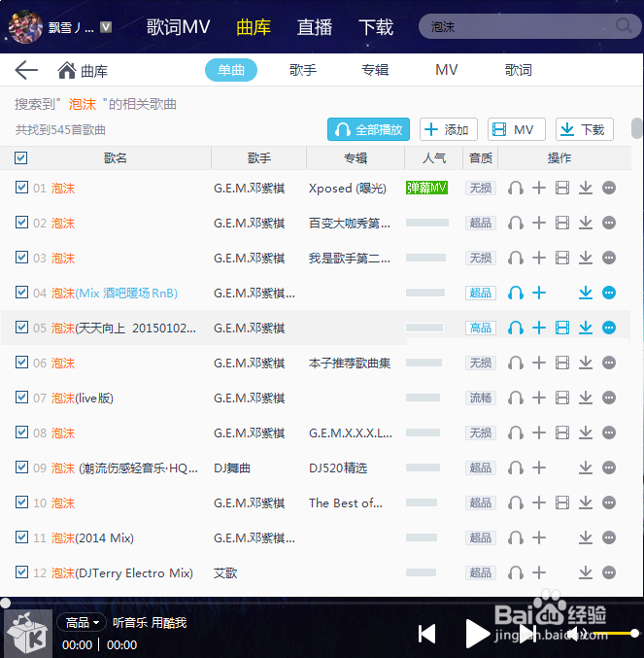Viewport: 644px width, 658px height.
Task: Uncheck song 09 潮流伤感轻音乐 checkbox
Action: point(21,468)
